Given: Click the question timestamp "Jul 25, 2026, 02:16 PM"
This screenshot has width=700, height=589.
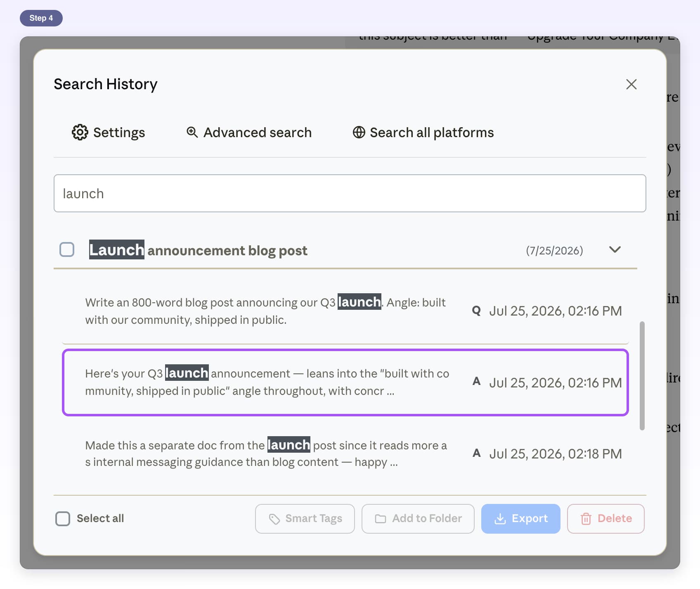Looking at the screenshot, I should click(555, 311).
